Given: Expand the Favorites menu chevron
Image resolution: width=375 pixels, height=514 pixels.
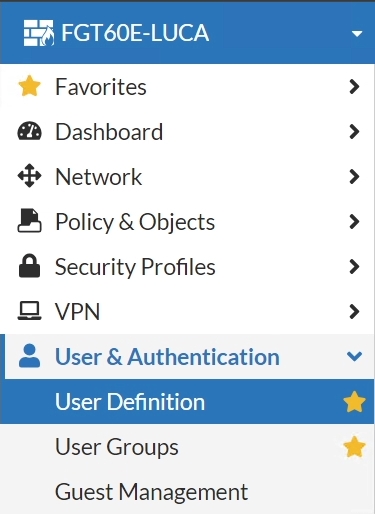Looking at the screenshot, I should pyautogui.click(x=354, y=87).
